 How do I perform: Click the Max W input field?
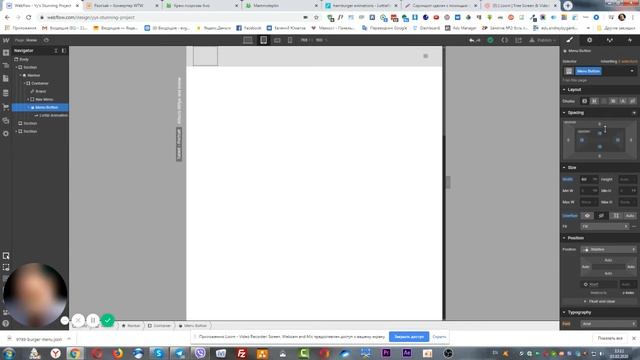[589, 202]
